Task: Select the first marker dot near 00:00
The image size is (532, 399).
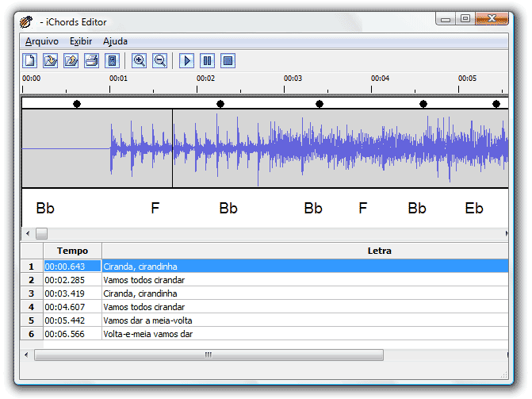Action: pyautogui.click(x=77, y=104)
